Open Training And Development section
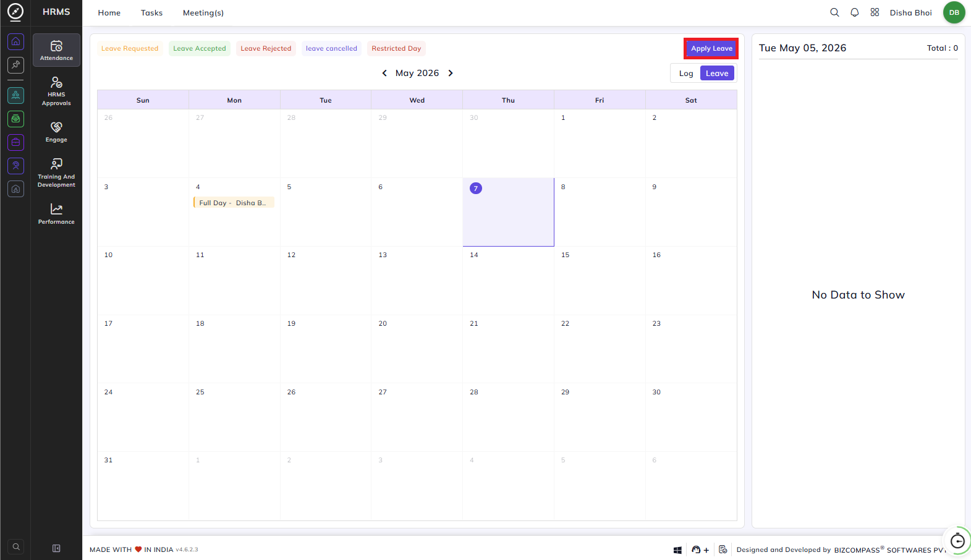 [56, 172]
